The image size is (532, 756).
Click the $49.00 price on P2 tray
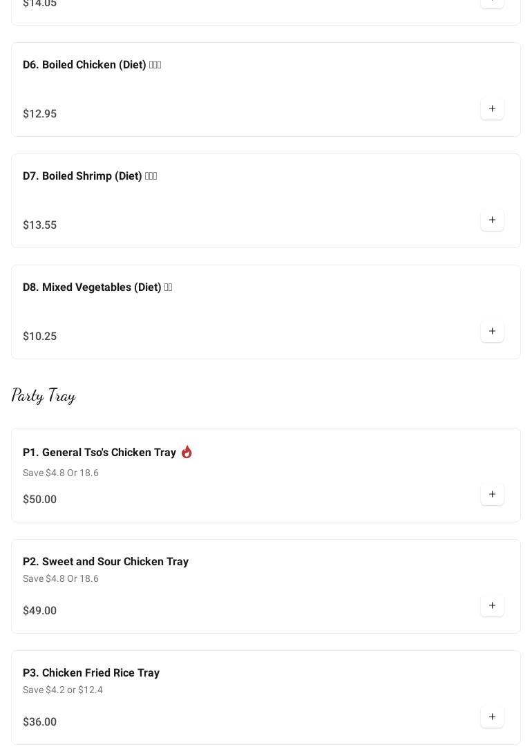tap(39, 611)
